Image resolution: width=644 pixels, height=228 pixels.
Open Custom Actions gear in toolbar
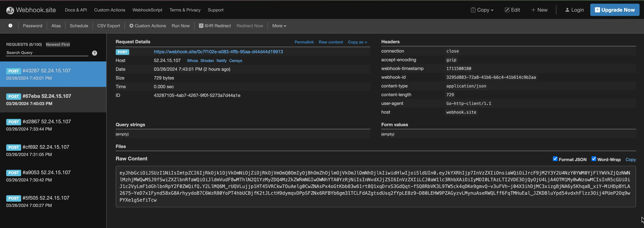pyautogui.click(x=147, y=26)
